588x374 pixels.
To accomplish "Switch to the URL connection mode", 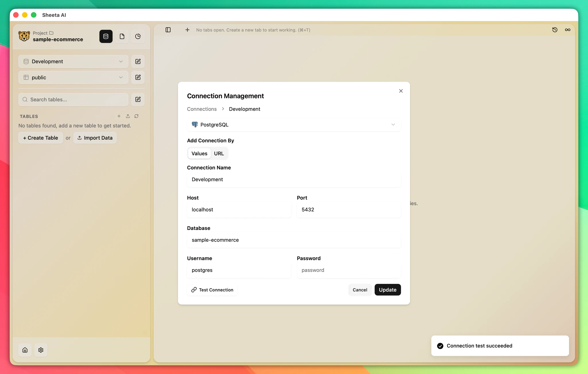I will pos(219,154).
